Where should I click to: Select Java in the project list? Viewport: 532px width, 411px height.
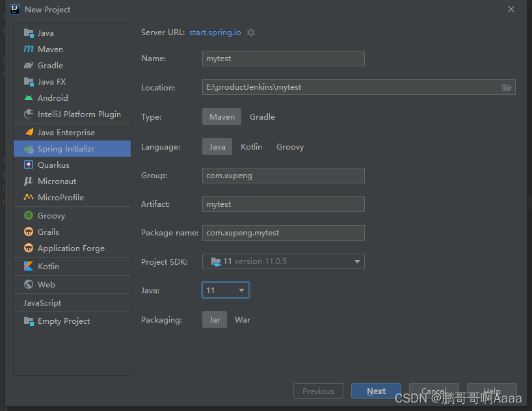(72, 33)
